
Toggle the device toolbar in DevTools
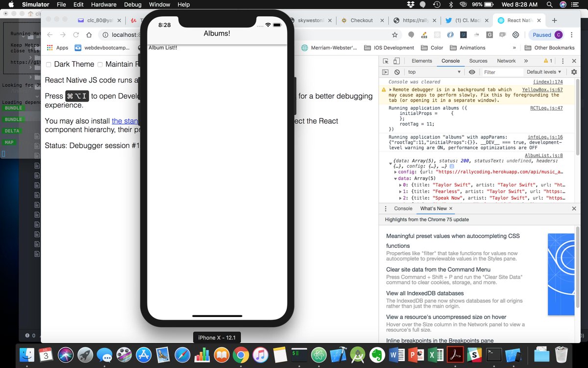tap(396, 61)
